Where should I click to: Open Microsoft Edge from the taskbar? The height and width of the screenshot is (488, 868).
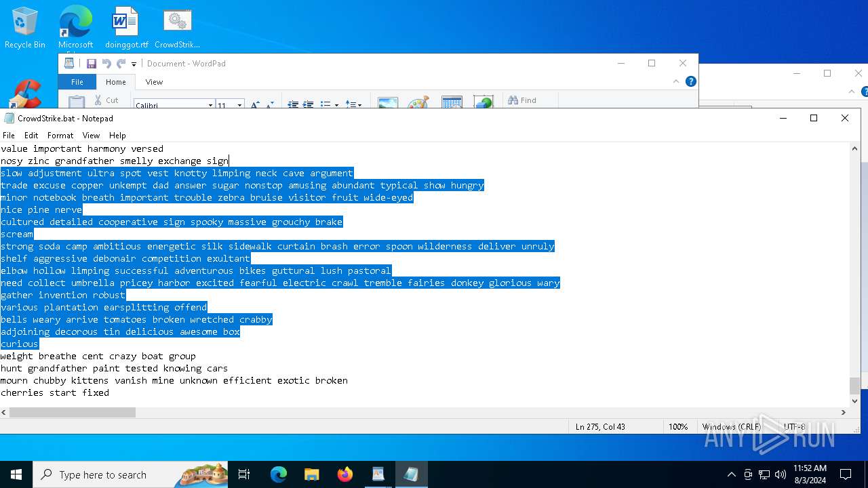click(279, 474)
